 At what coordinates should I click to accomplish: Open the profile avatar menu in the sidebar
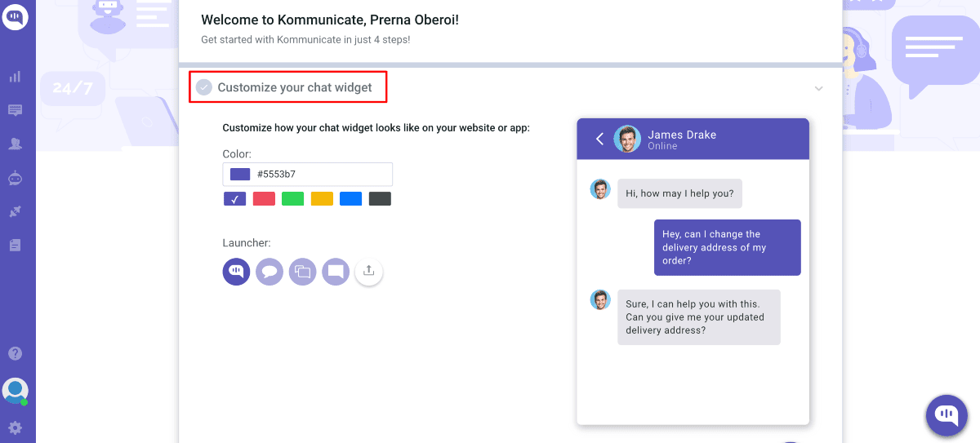(x=15, y=391)
